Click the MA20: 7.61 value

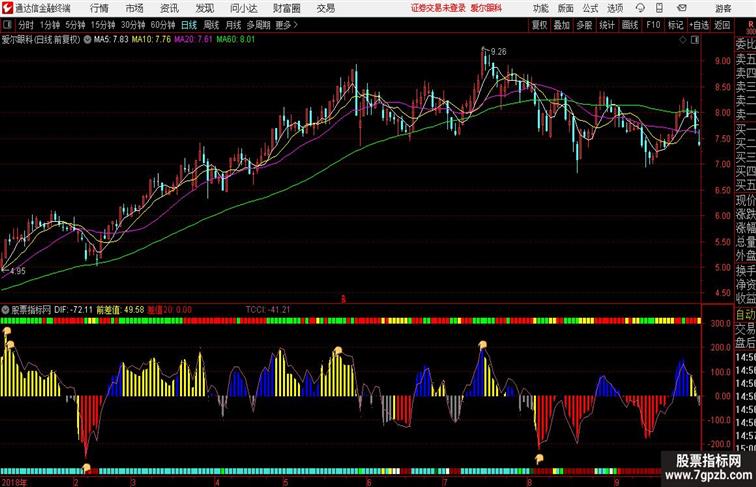point(193,40)
